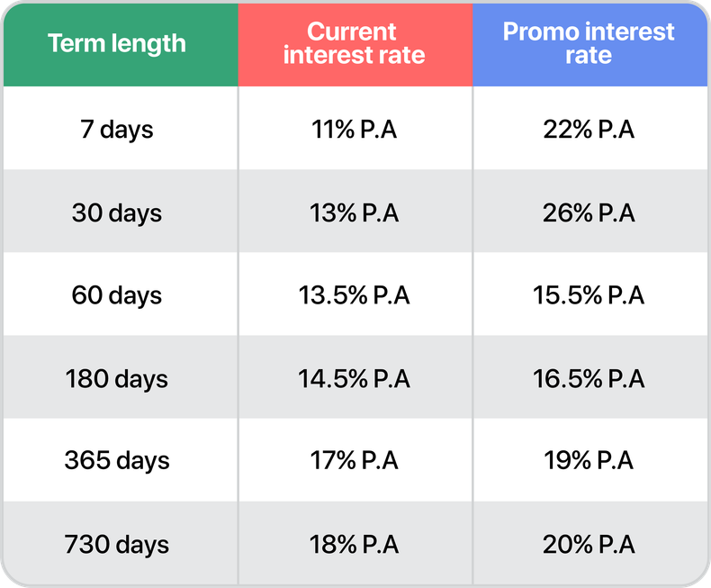Click the 13.5% P.A current rate
The width and height of the screenshot is (711, 588).
point(354,296)
